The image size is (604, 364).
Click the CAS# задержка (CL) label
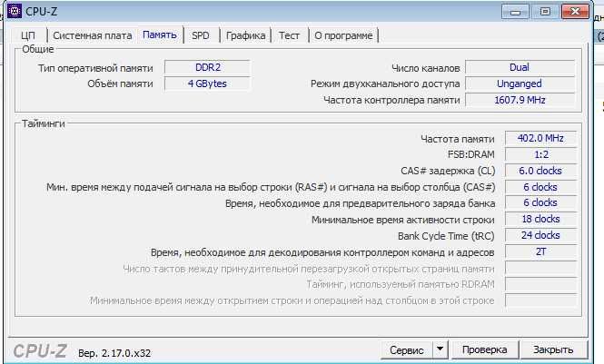(448, 171)
